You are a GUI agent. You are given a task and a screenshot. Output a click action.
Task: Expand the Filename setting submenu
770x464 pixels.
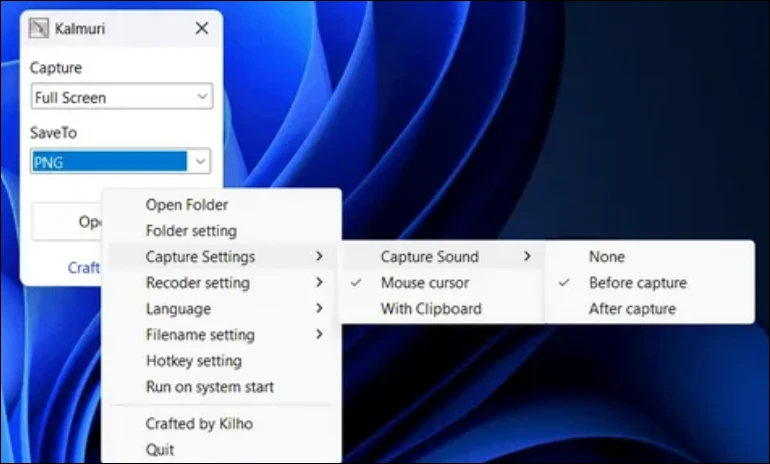(x=200, y=335)
